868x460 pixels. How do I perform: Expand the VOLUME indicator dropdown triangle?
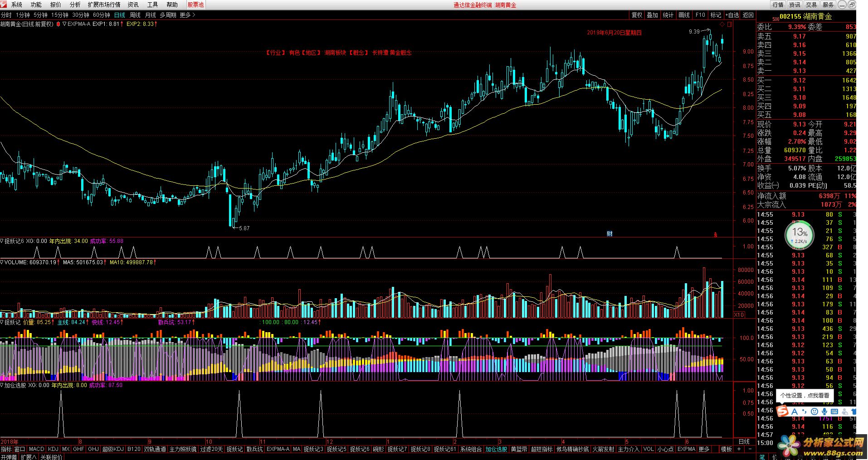2,262
